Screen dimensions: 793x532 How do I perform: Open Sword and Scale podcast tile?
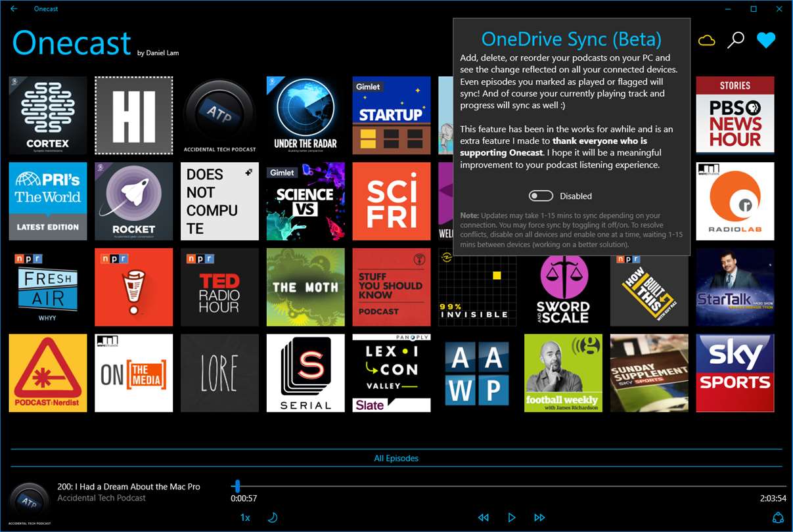click(x=563, y=291)
